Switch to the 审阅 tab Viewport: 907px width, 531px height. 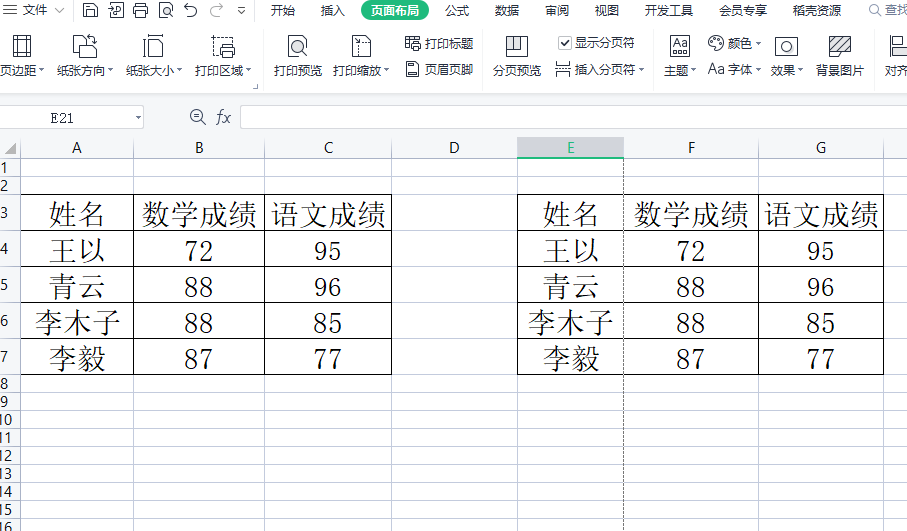click(556, 10)
